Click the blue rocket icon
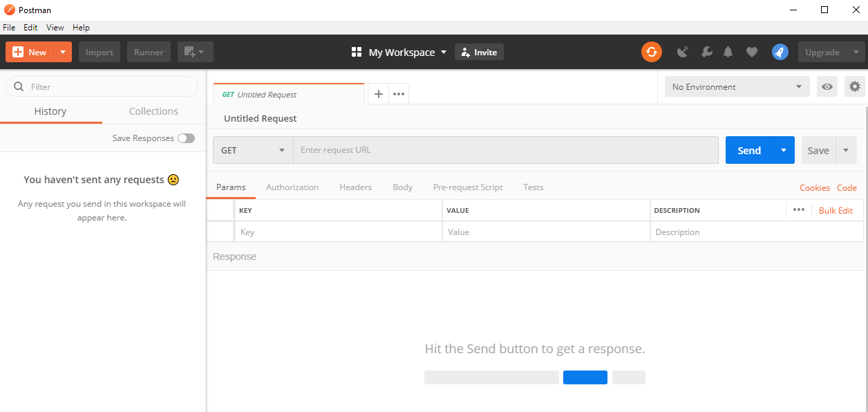Image resolution: width=868 pixels, height=412 pixels. tap(780, 52)
